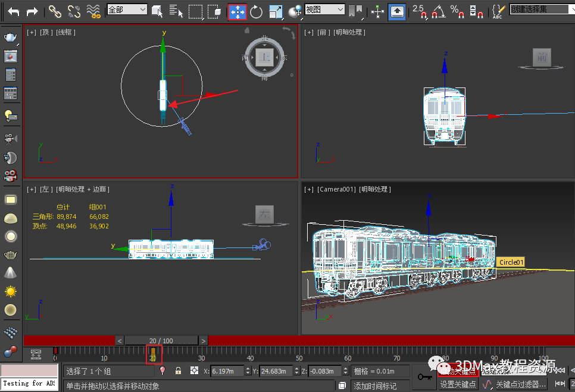Open the Camera001 viewport label menu

(x=336, y=189)
